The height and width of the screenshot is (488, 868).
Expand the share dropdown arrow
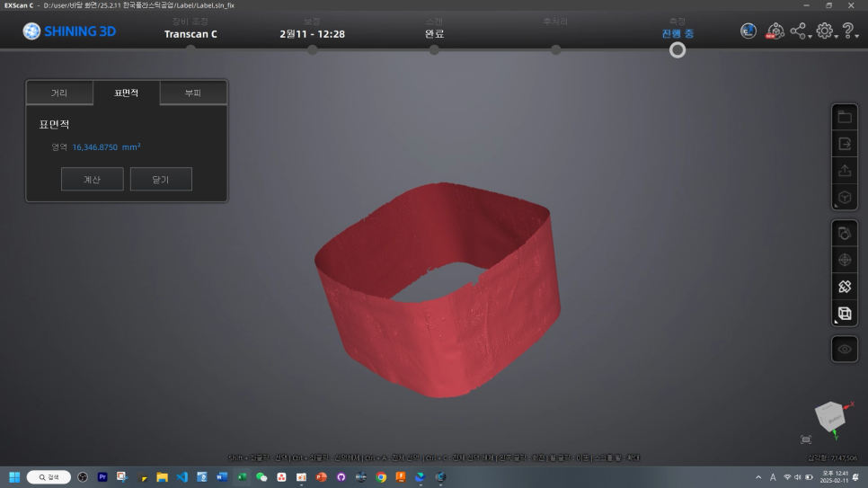coord(810,37)
